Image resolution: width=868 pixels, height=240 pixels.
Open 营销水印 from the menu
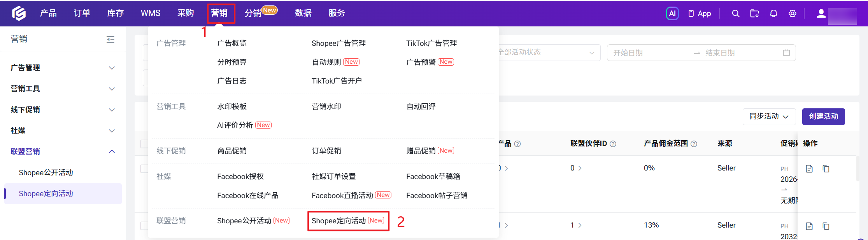(326, 106)
